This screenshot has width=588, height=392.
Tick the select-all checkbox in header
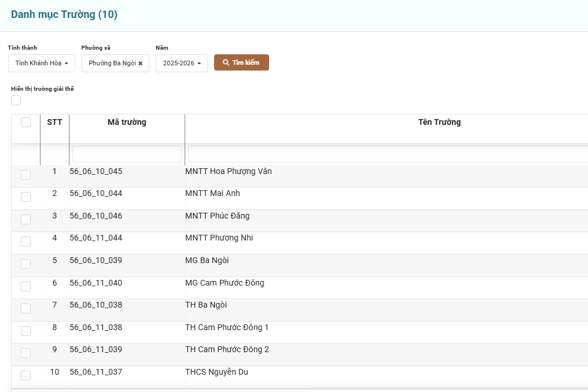point(25,122)
